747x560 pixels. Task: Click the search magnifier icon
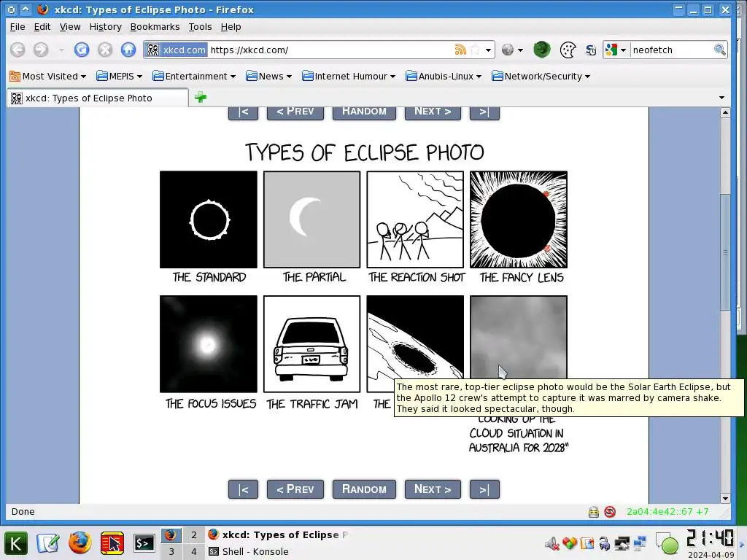720,50
